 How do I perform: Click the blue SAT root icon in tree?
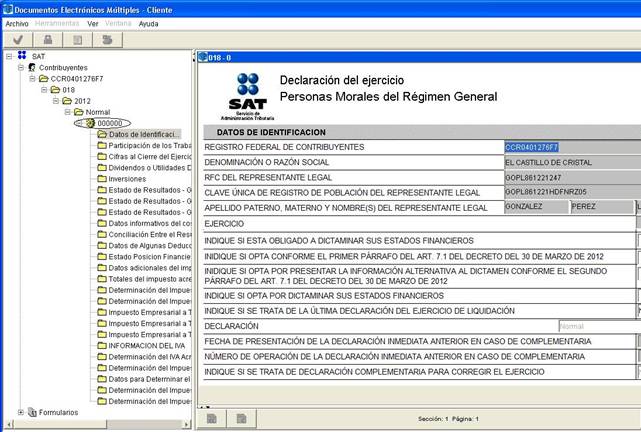[x=22, y=56]
